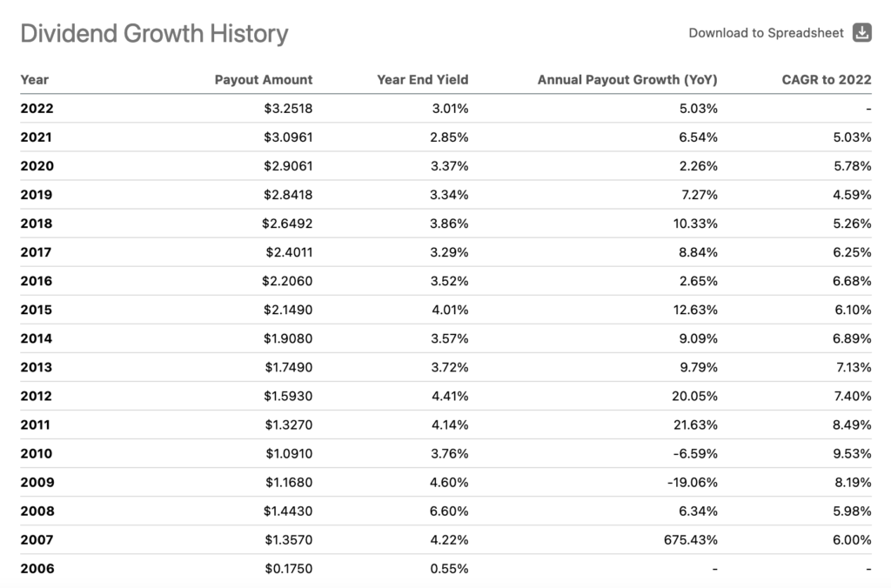Select the 2006 year row label
Viewport: 891px width, 588px height.
(37, 569)
